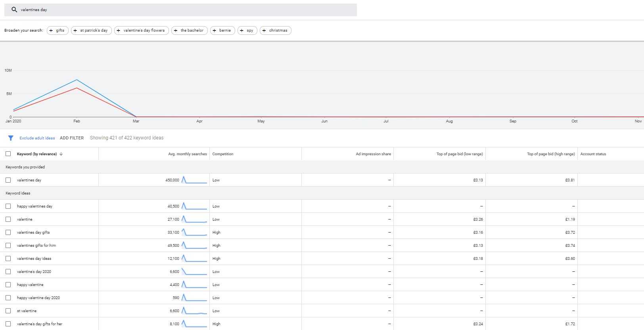Viewport: 644px width, 330px height.
Task: Sort by Avg. monthly searches column
Action: (187, 154)
